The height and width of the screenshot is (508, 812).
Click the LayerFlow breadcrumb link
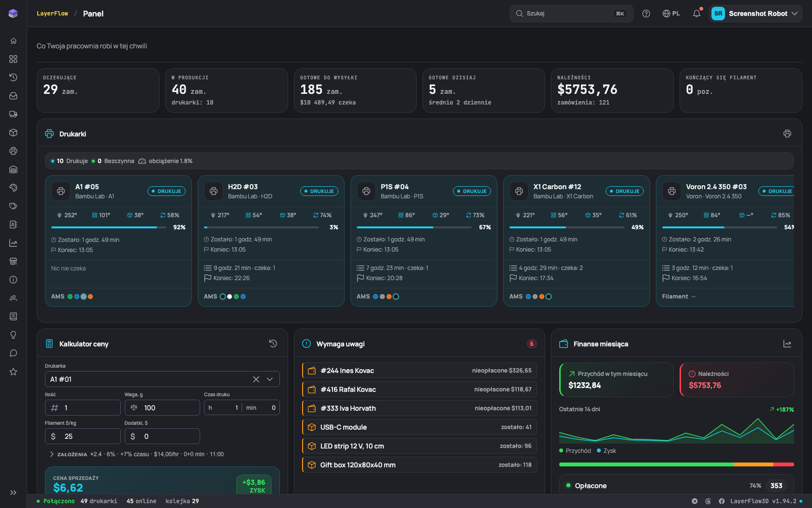click(52, 14)
